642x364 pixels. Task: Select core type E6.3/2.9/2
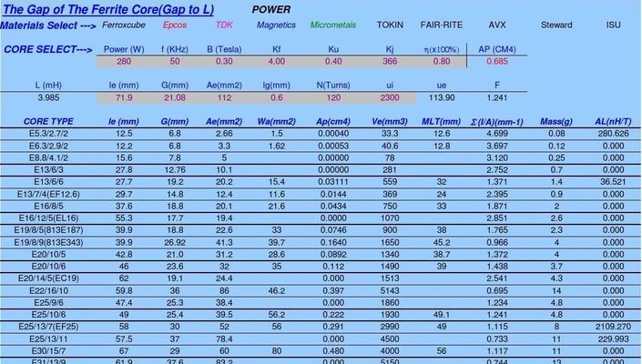(48, 146)
